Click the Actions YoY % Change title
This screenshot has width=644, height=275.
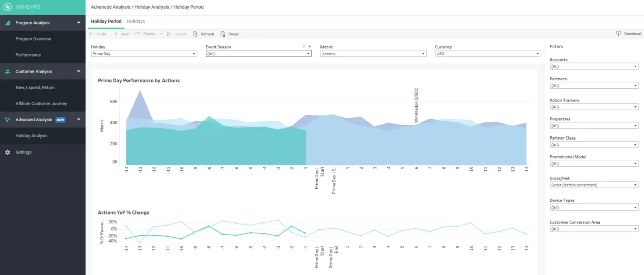coord(123,212)
